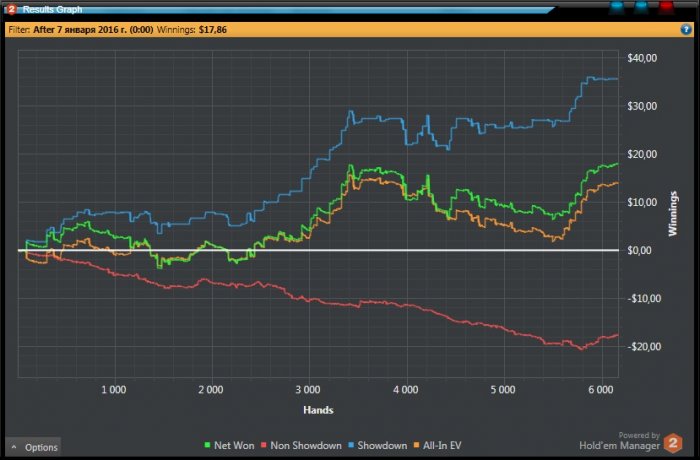700x460 pixels.
Task: Click the $10,00 axis label
Action: [x=642, y=202]
